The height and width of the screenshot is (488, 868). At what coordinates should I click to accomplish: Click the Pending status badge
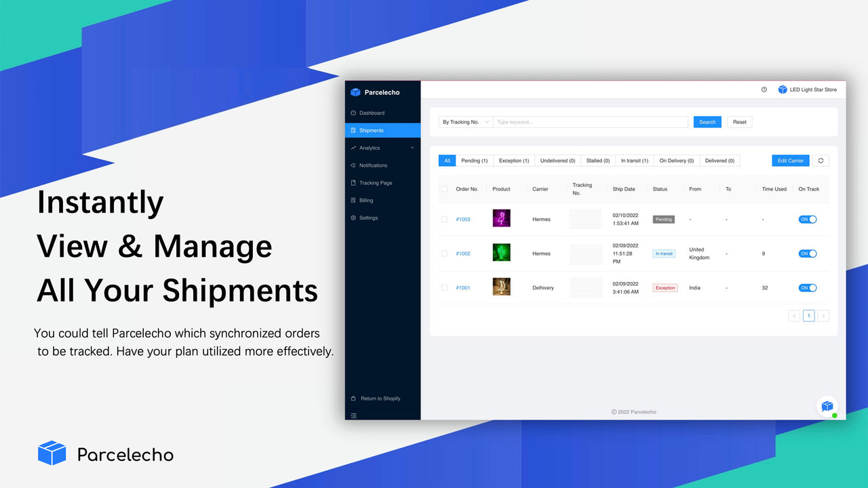pos(664,220)
